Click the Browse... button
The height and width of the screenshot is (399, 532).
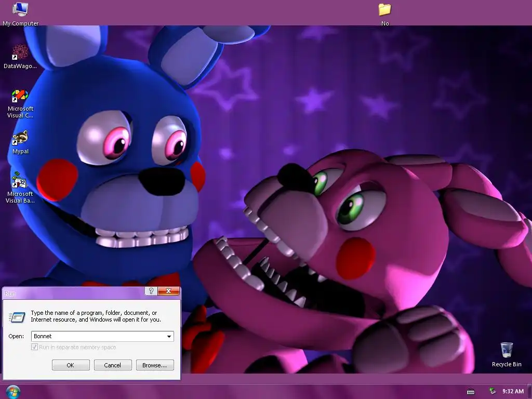coord(155,365)
